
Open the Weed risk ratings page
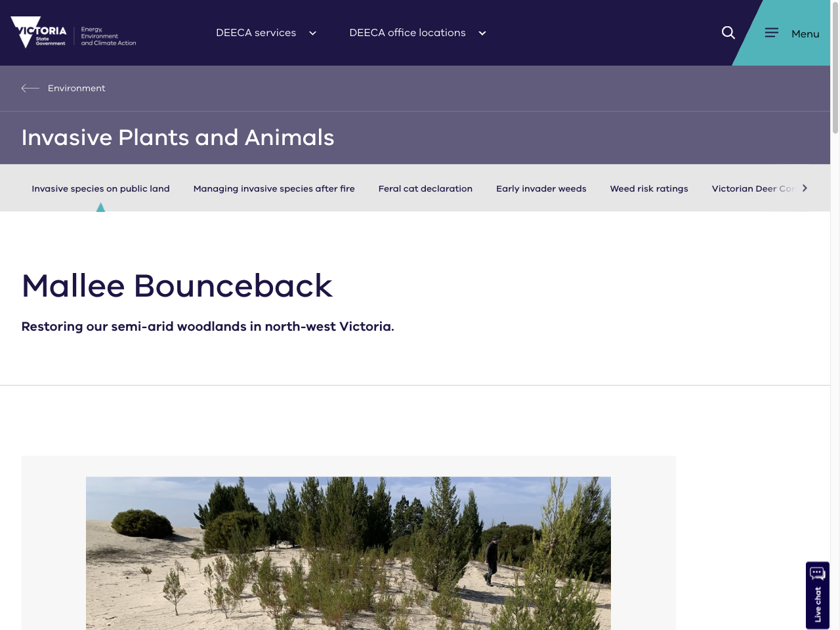tap(649, 188)
